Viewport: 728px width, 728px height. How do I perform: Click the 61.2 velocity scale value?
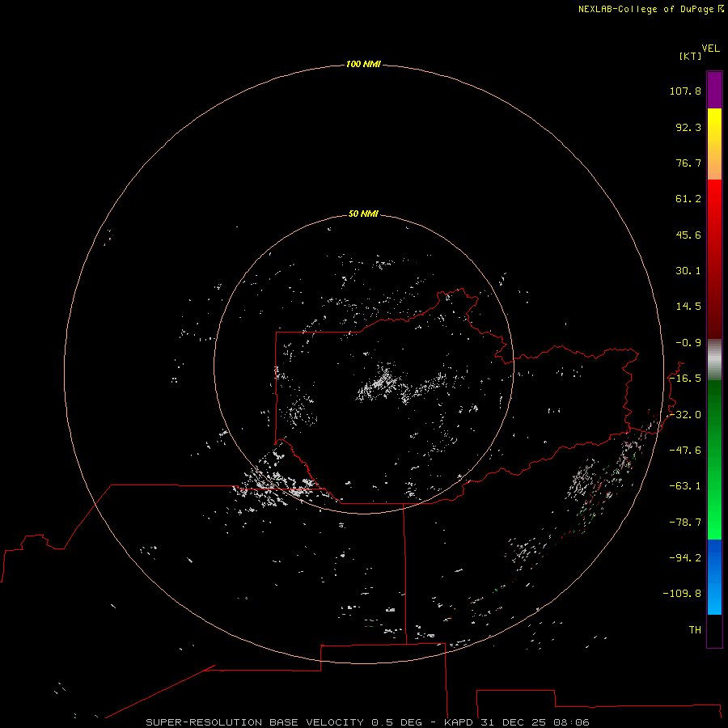pyautogui.click(x=688, y=199)
